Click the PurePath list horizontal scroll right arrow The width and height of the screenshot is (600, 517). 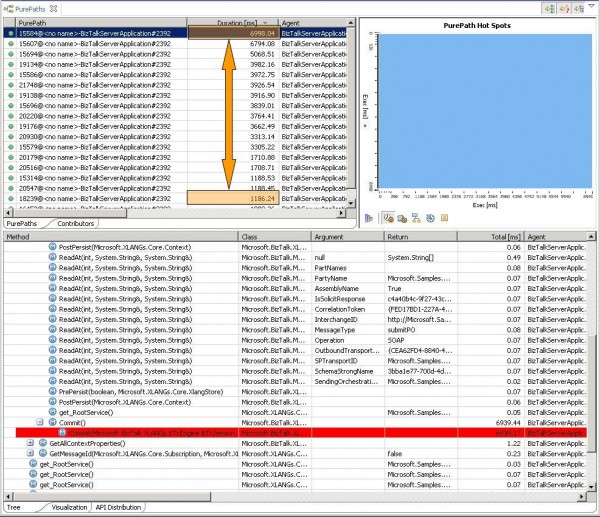[x=341, y=213]
